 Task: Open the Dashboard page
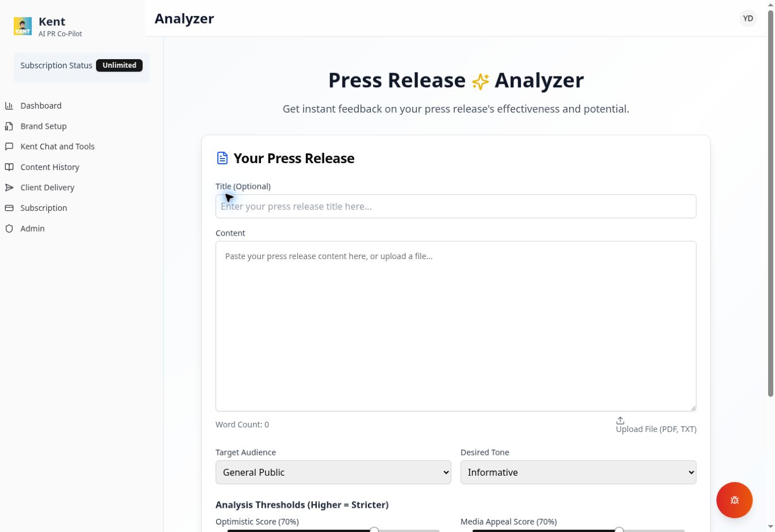pyautogui.click(x=41, y=106)
